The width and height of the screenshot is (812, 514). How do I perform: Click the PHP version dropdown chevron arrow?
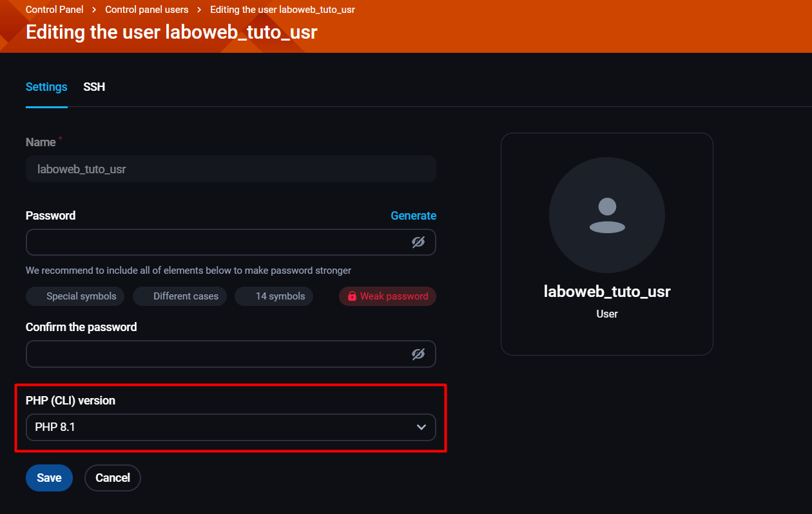421,427
